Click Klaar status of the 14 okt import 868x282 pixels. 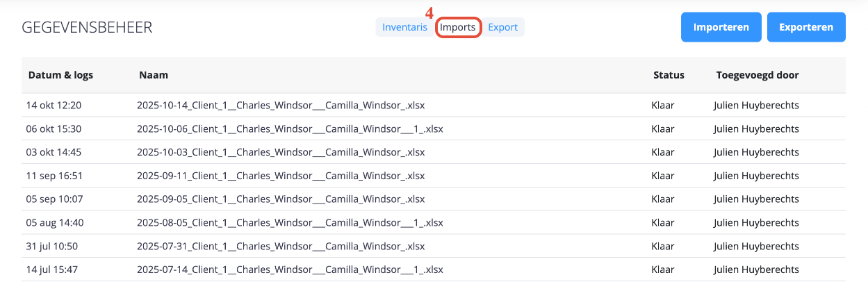[663, 106]
